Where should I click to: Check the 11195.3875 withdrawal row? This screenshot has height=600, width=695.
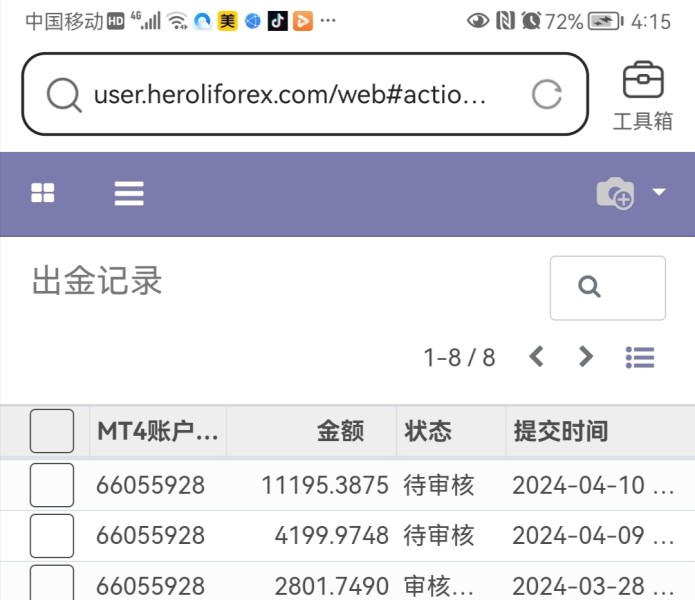tap(52, 485)
